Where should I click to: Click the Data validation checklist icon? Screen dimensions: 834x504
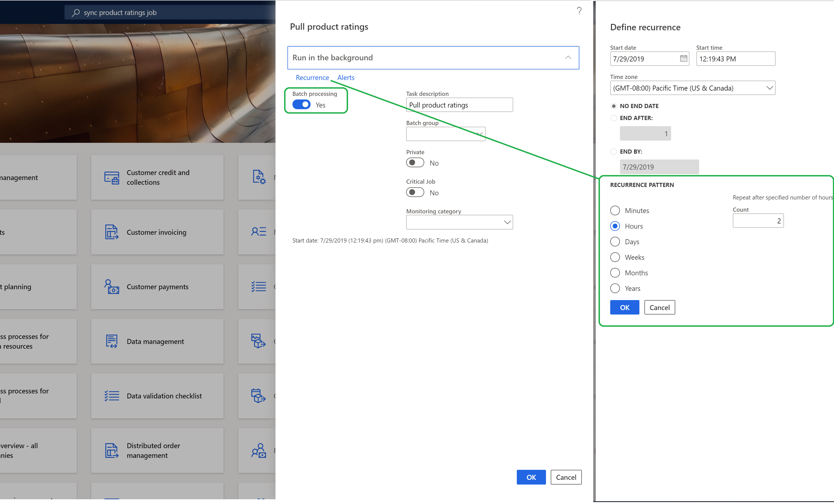click(112, 396)
